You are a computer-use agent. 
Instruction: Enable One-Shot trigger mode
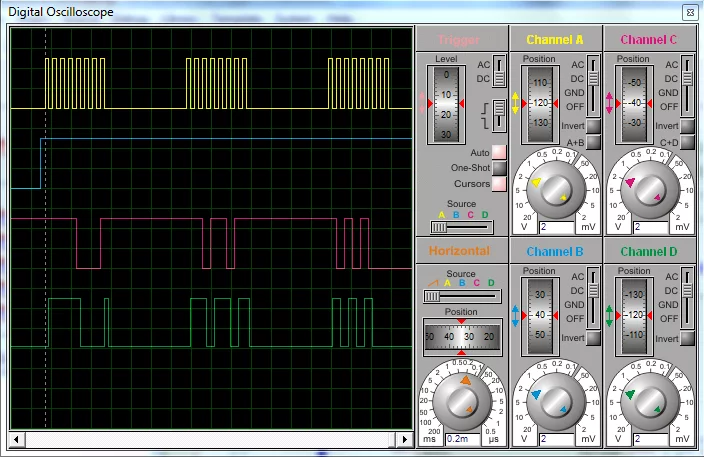click(x=498, y=168)
